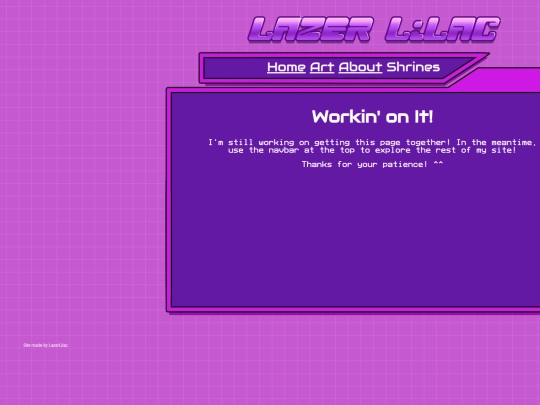Image resolution: width=540 pixels, height=405 pixels.
Task: Click the "Site made by LazerLilac" footer text
Action: [x=45, y=345]
